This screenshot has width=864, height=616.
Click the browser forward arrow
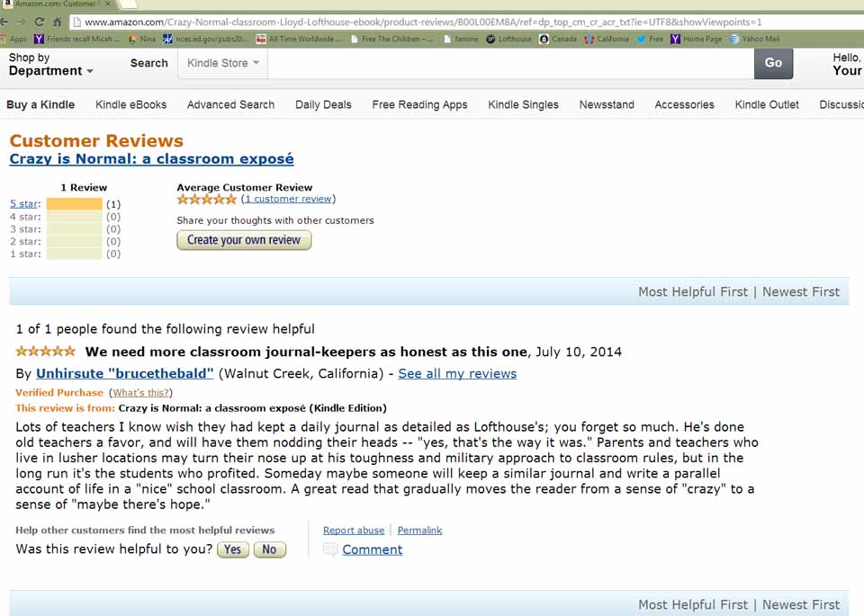(x=21, y=22)
